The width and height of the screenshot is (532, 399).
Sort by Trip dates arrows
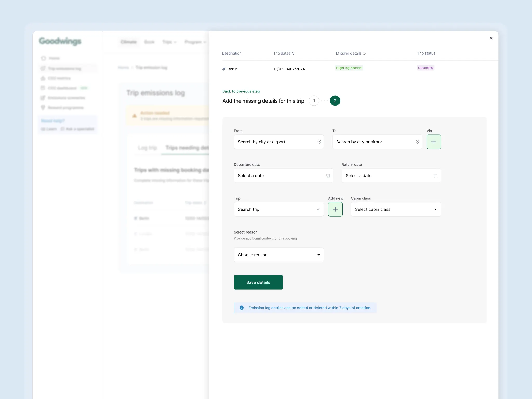coord(293,53)
